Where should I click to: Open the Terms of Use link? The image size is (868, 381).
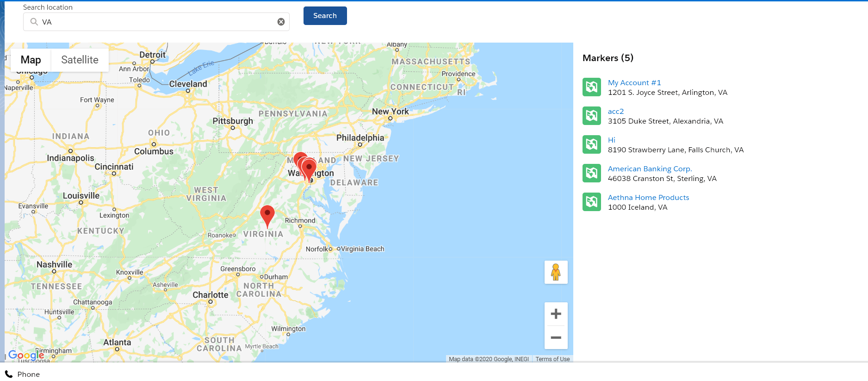pyautogui.click(x=552, y=359)
